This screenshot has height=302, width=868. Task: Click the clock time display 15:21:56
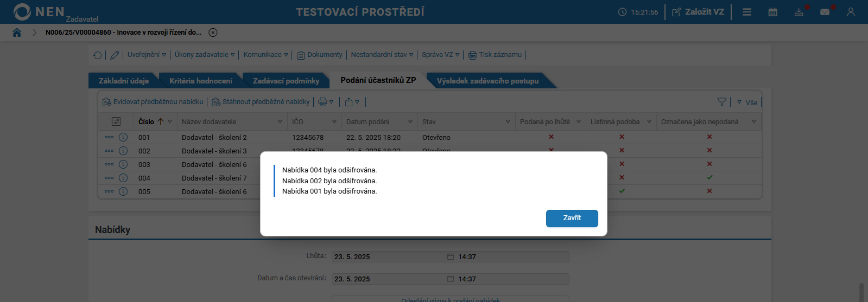(644, 12)
